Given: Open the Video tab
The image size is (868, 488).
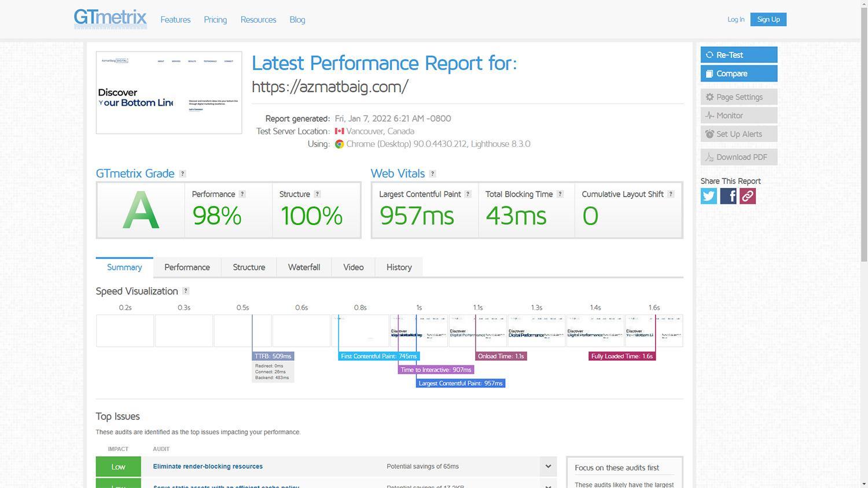Looking at the screenshot, I should [x=353, y=267].
